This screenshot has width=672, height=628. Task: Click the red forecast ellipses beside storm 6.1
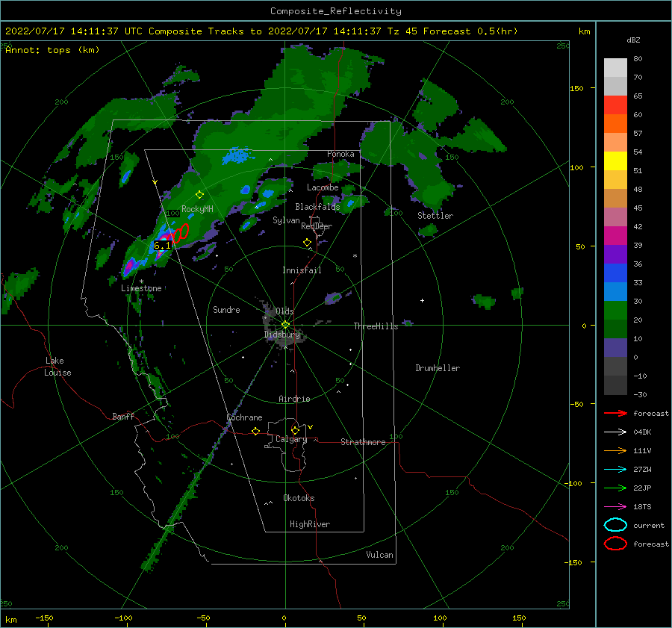[179, 233]
